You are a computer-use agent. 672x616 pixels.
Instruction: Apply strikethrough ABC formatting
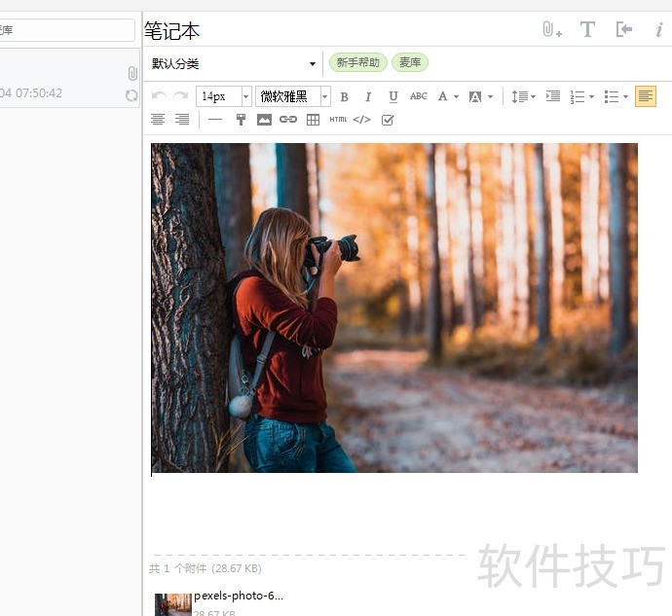pyautogui.click(x=418, y=96)
